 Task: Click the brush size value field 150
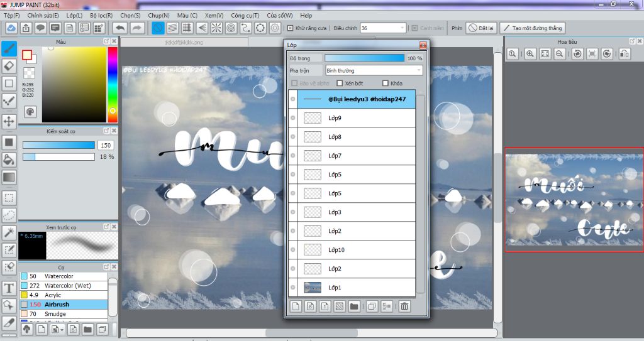point(106,145)
